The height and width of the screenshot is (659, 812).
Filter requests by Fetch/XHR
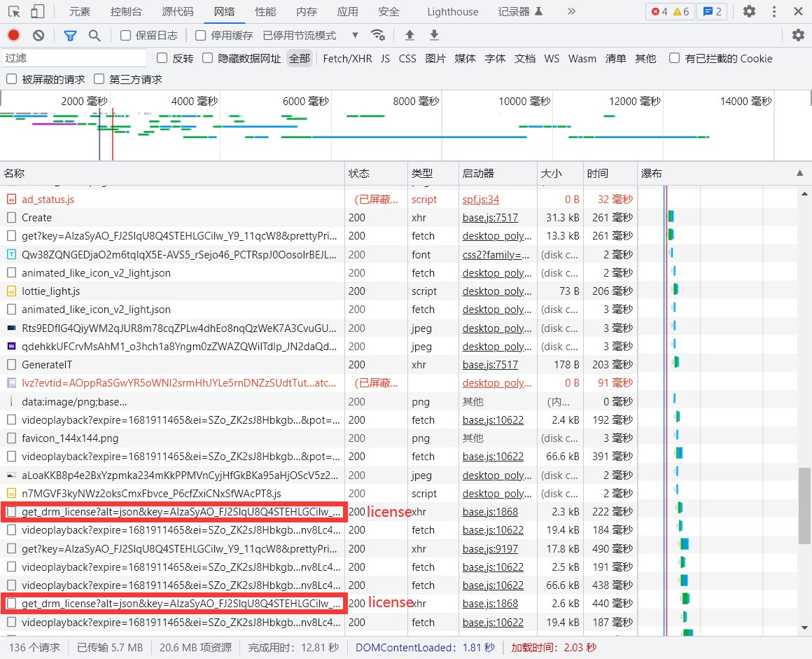click(347, 59)
